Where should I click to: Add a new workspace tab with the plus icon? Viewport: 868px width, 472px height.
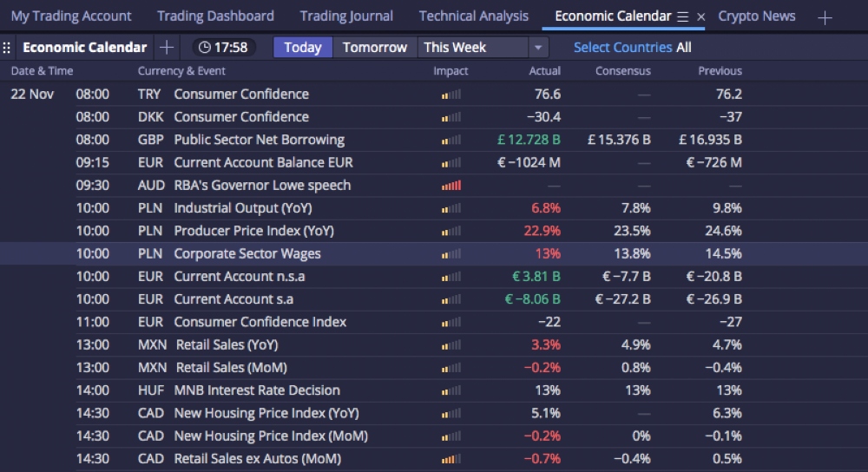(825, 17)
